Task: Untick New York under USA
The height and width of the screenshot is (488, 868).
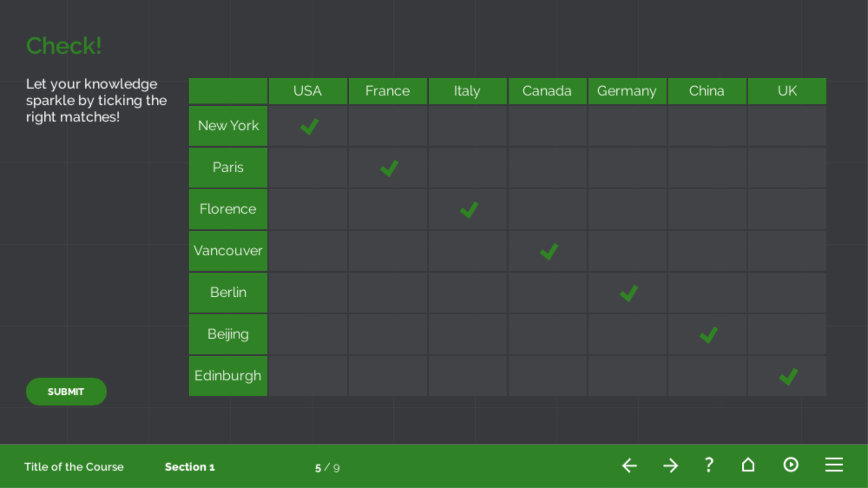Action: point(308,126)
